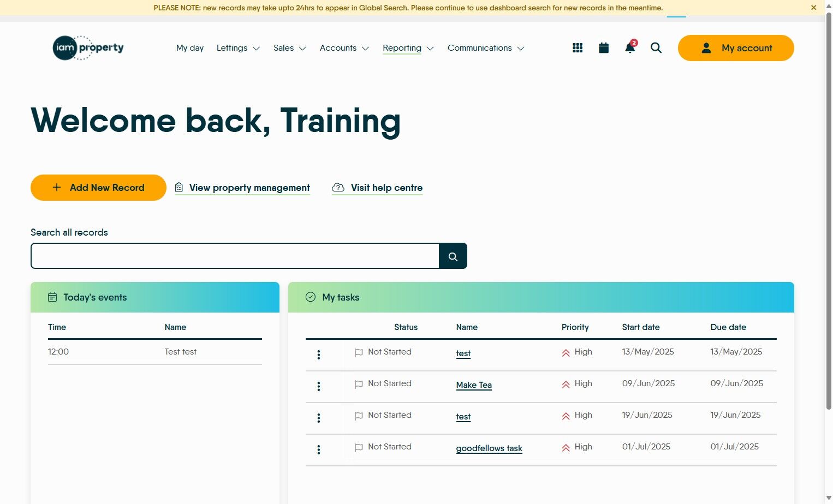Open the apps grid icon
The image size is (833, 504).
point(577,47)
